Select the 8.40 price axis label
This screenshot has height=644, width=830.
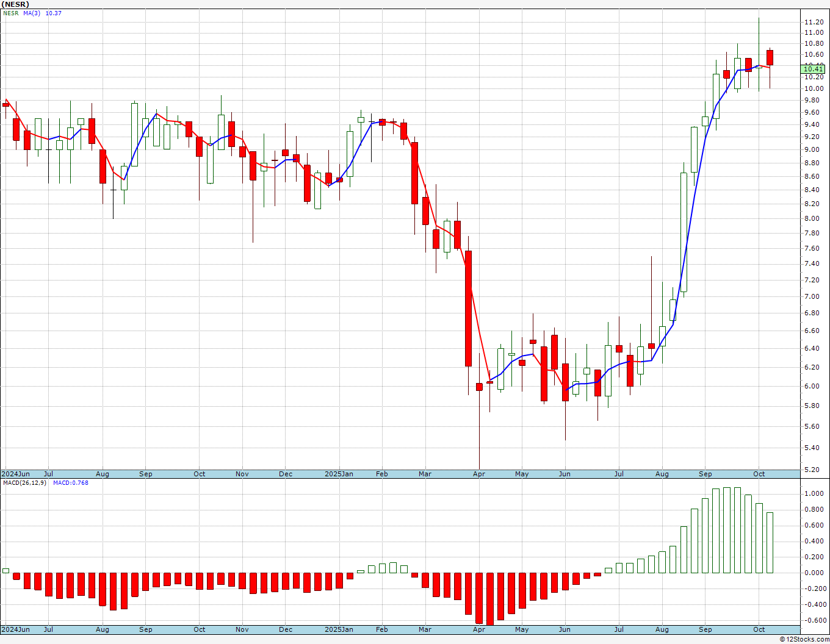[x=812, y=190]
